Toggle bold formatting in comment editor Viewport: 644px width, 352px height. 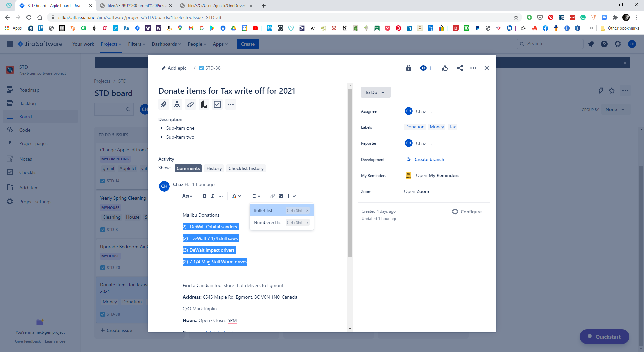(x=204, y=196)
